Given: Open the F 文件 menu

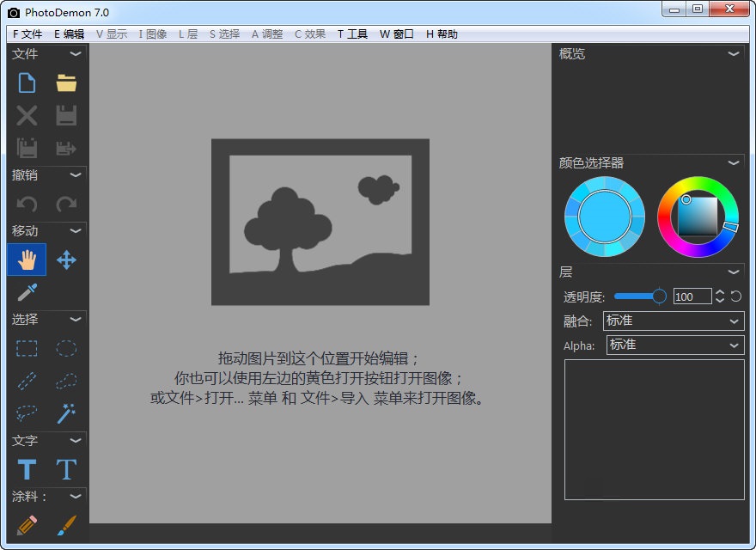Looking at the screenshot, I should tap(27, 34).
